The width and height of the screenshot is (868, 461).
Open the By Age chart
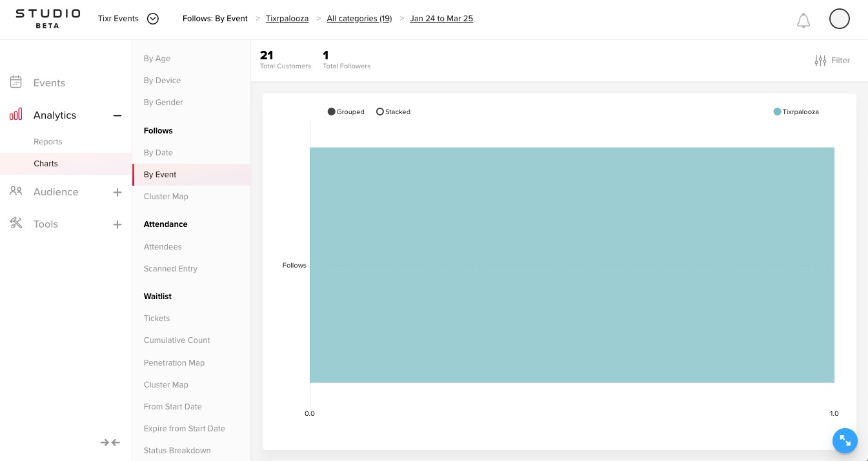point(157,59)
